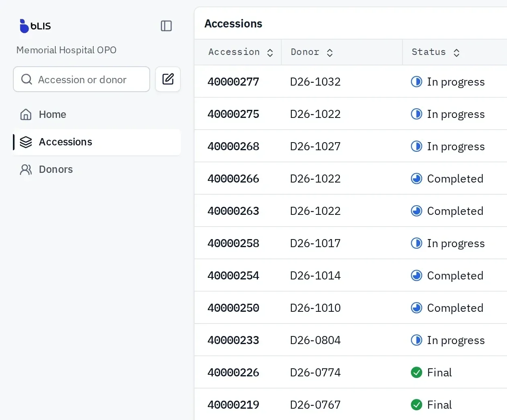
Task: Click the search magnifier icon
Action: click(x=27, y=80)
